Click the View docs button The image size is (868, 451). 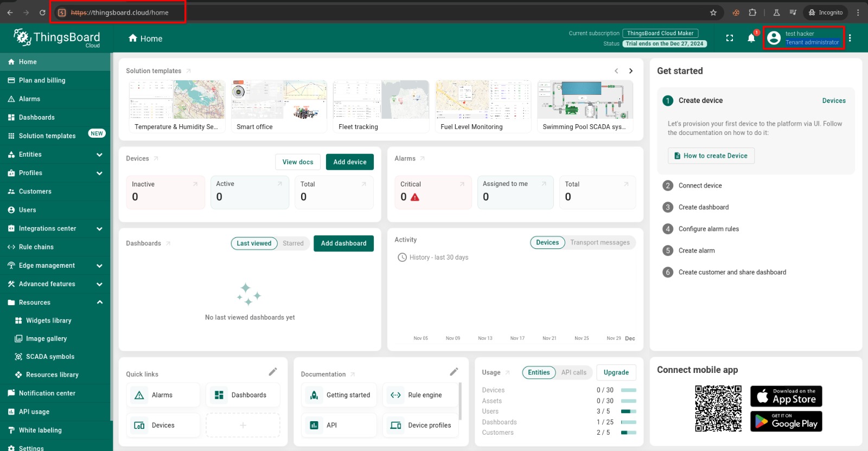tap(298, 162)
